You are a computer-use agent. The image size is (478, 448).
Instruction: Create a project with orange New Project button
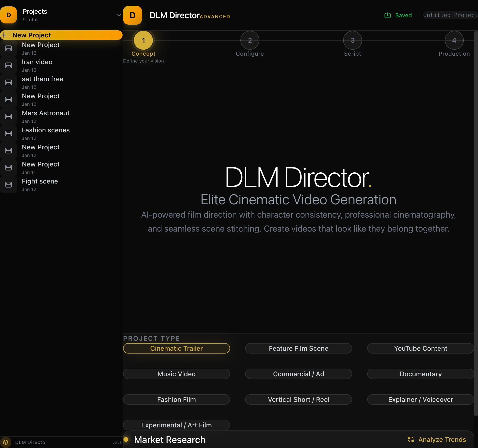coord(61,35)
